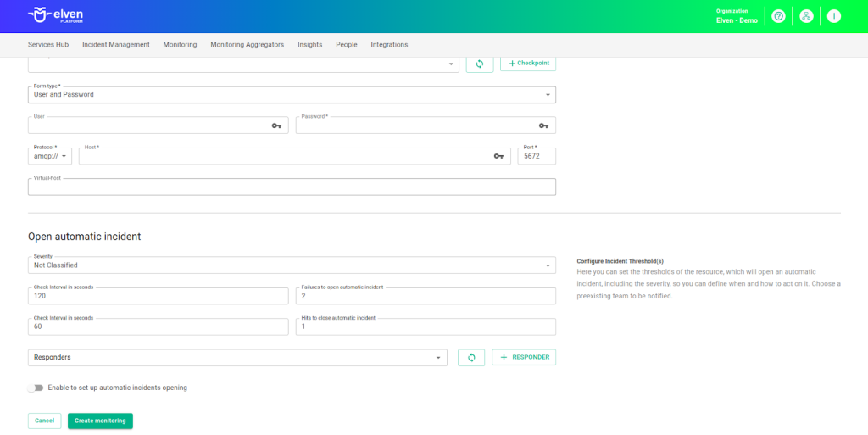The width and height of the screenshot is (868, 435).
Task: Click the key icon in Host field
Action: tap(498, 156)
